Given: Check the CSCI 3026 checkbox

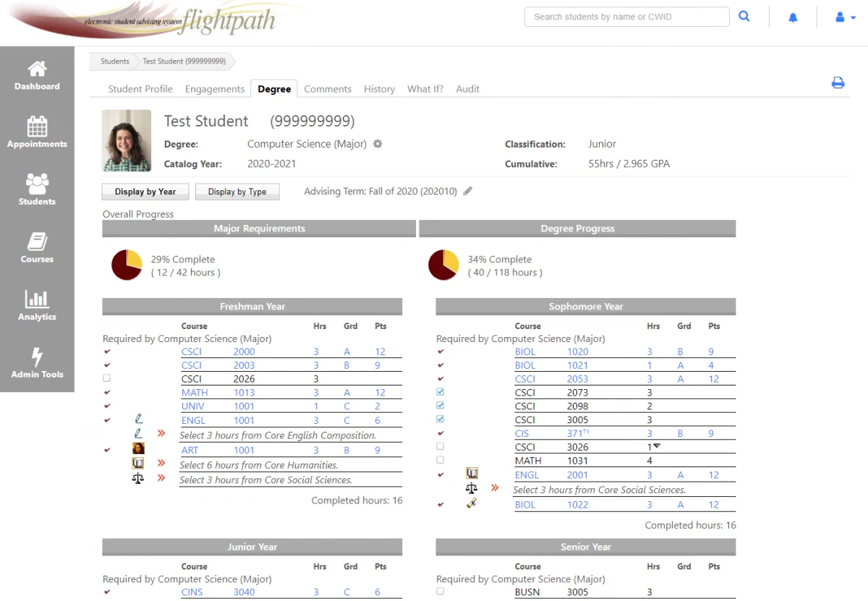Looking at the screenshot, I should click(x=441, y=446).
